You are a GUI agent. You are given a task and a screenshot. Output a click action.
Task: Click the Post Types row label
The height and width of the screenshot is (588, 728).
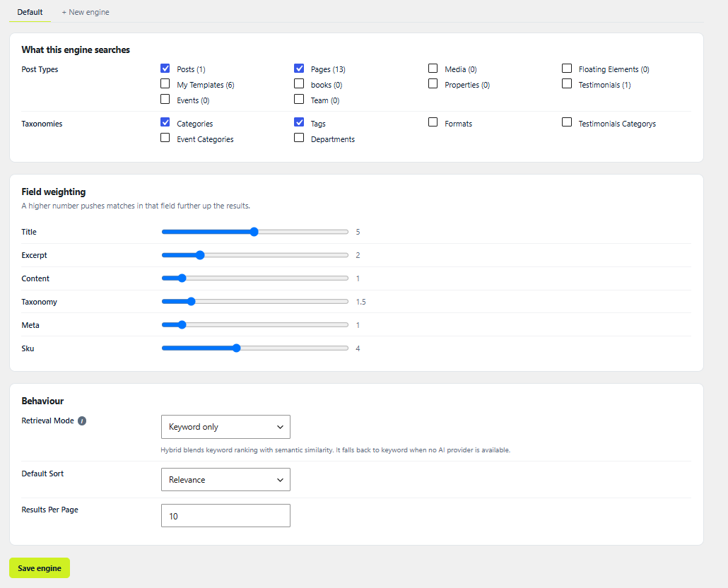(40, 69)
